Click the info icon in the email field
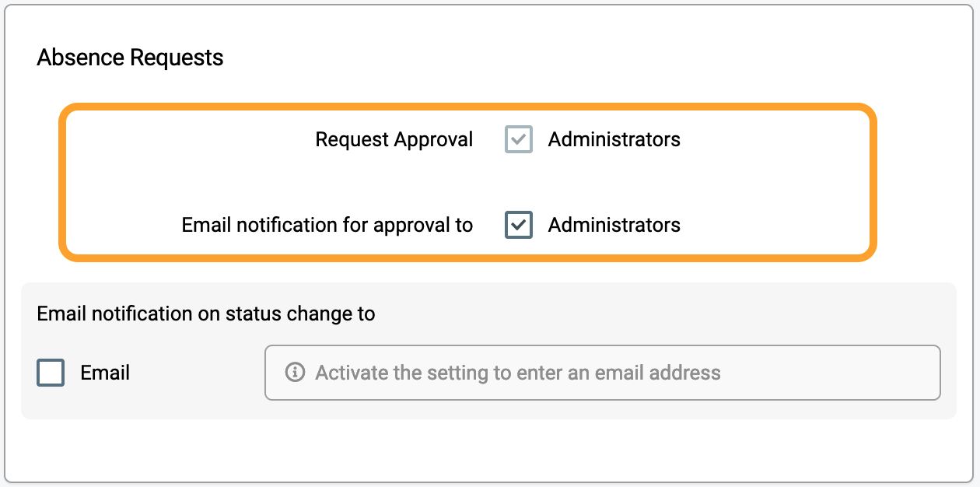 pos(295,373)
